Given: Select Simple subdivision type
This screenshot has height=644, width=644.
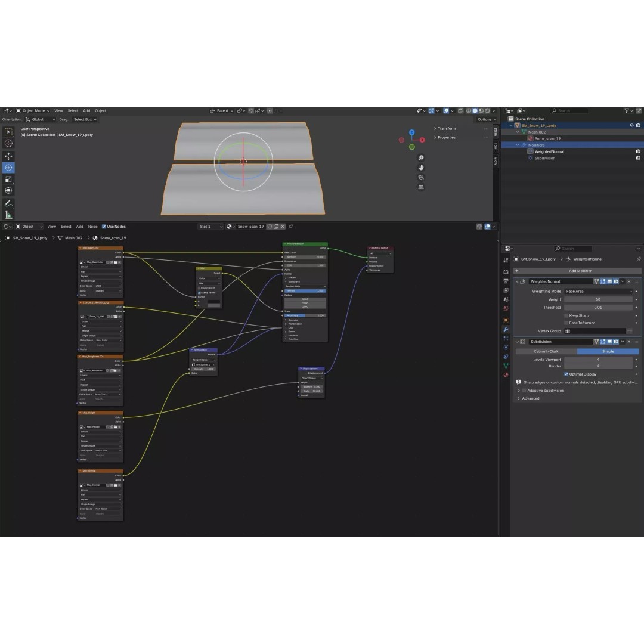Looking at the screenshot, I should (608, 352).
